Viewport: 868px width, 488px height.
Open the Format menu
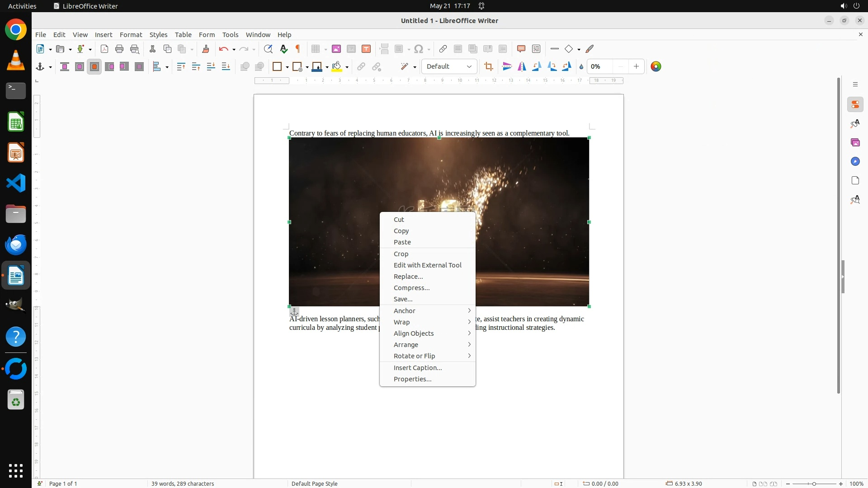tap(131, 35)
